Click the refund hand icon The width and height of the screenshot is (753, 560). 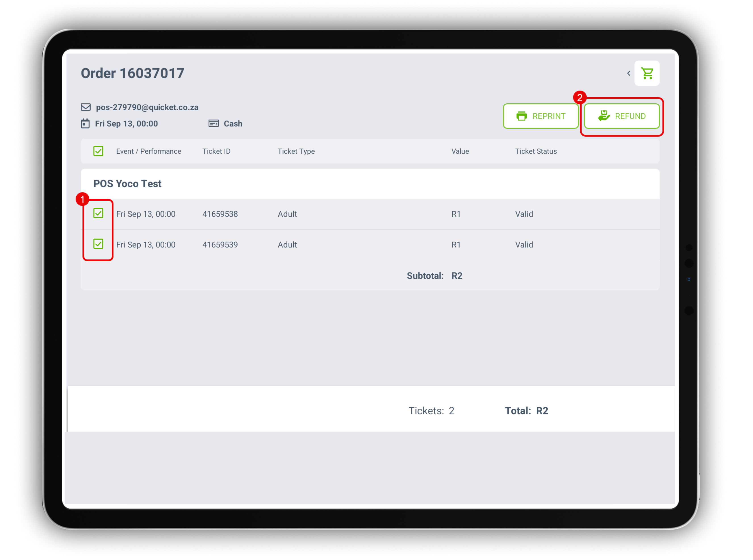tap(603, 116)
